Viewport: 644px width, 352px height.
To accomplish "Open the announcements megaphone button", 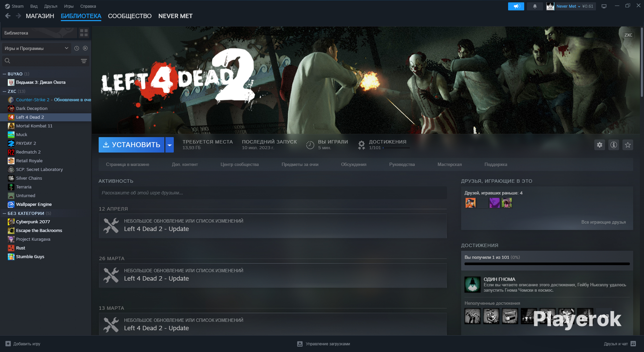I will [x=516, y=6].
